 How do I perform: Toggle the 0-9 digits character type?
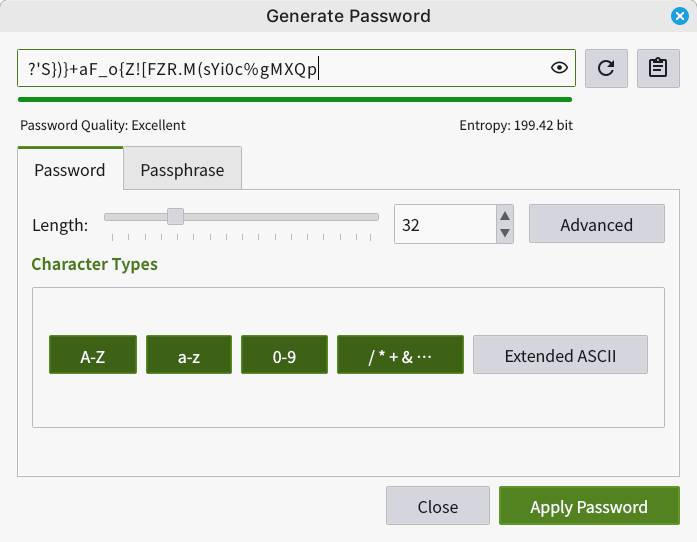(284, 355)
